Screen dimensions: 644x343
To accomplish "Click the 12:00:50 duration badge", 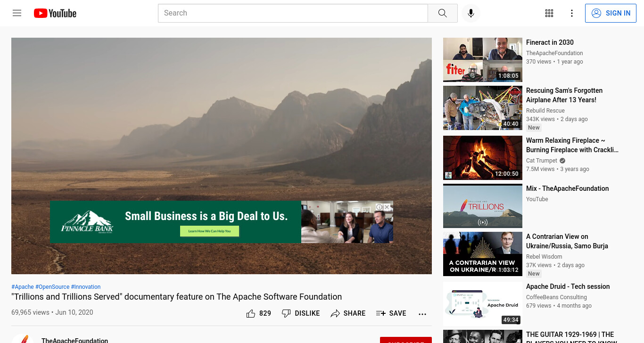I will 506,174.
